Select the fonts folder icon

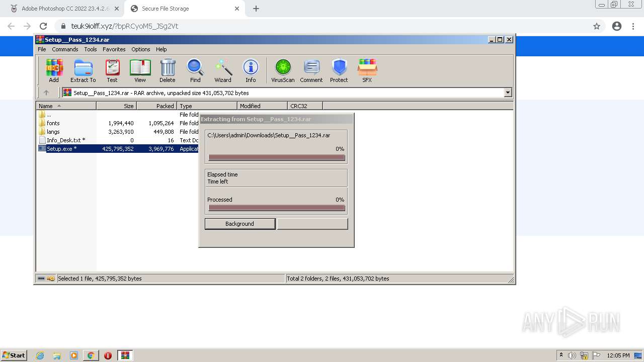[42, 123]
